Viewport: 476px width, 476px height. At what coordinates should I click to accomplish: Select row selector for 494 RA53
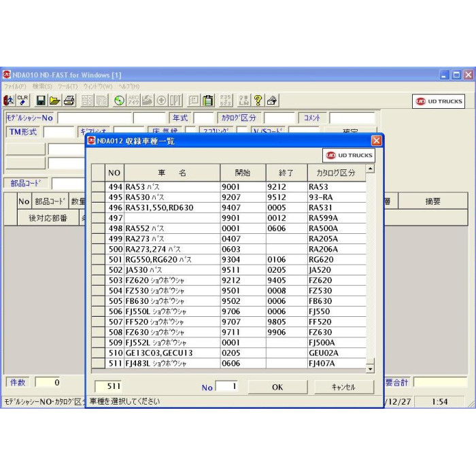99,187
